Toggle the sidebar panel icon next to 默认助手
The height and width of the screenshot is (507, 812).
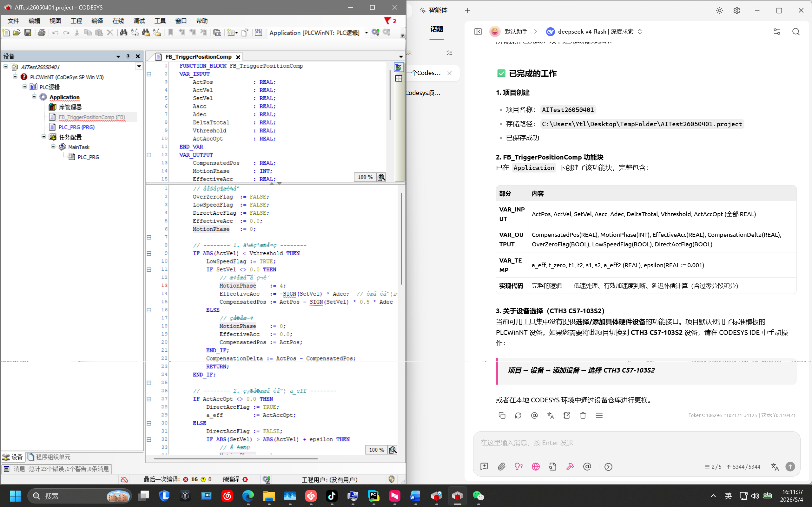click(478, 31)
